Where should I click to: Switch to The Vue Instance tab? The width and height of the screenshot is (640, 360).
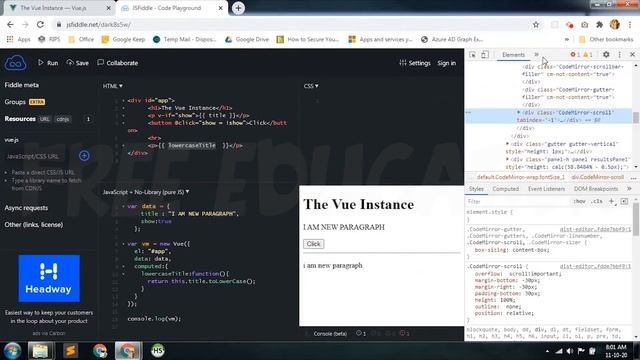coord(59,8)
